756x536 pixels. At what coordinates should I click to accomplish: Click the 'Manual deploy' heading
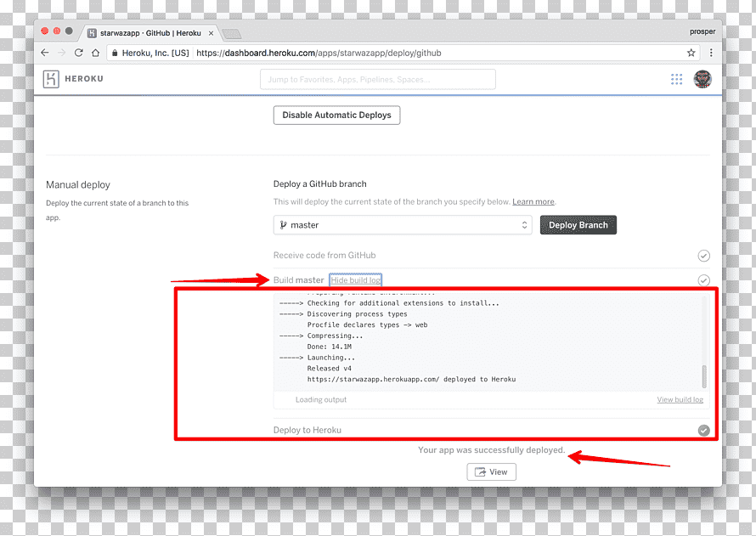pos(78,184)
